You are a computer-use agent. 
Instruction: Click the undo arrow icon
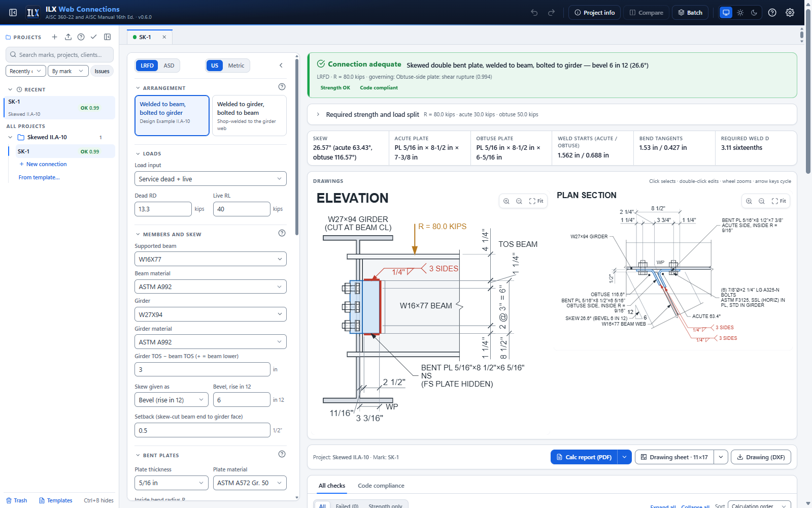(534, 13)
